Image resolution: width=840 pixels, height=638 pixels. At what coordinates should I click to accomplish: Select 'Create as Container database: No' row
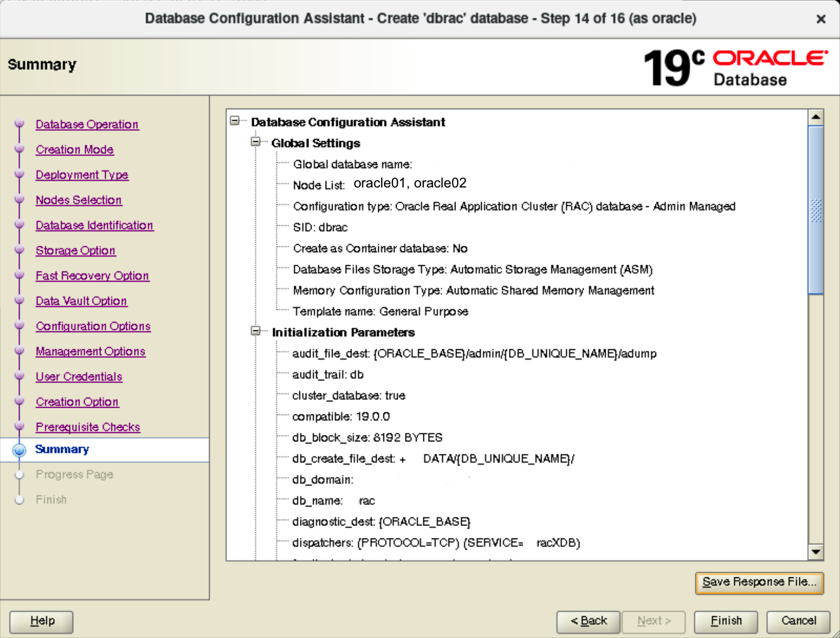tap(380, 248)
